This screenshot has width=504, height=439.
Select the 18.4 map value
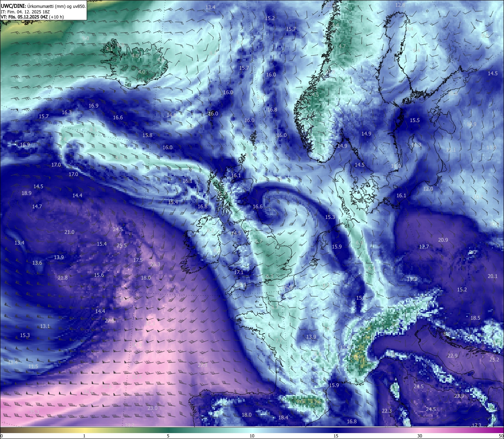283,417
